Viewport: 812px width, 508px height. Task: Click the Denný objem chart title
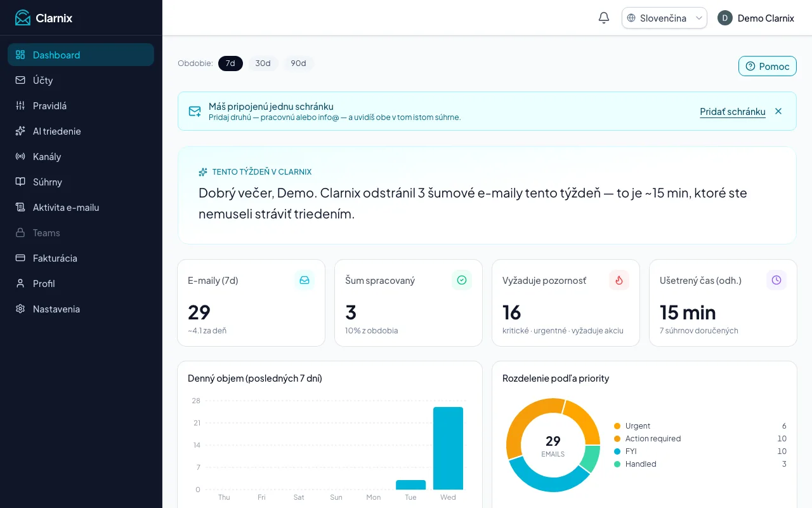point(255,378)
